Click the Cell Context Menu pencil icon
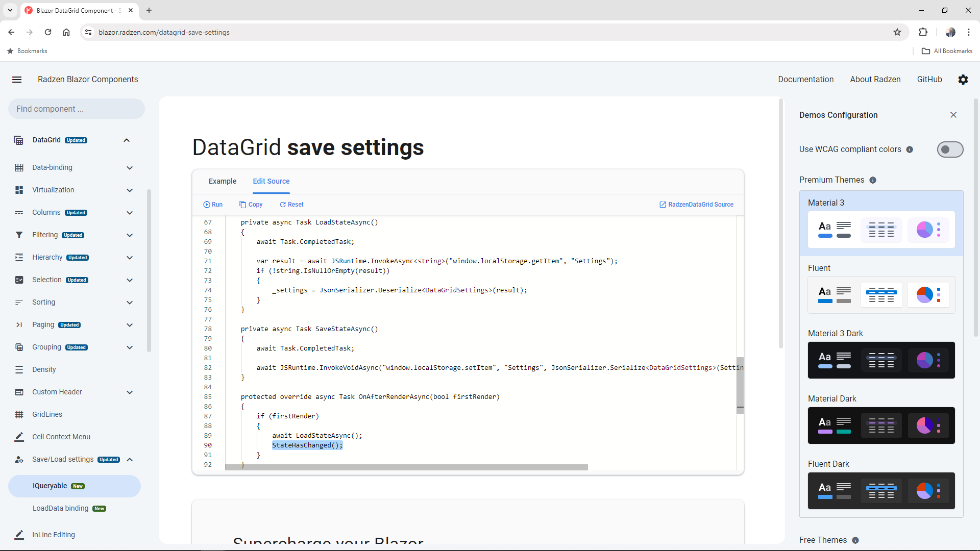The width and height of the screenshot is (980, 551). (19, 437)
